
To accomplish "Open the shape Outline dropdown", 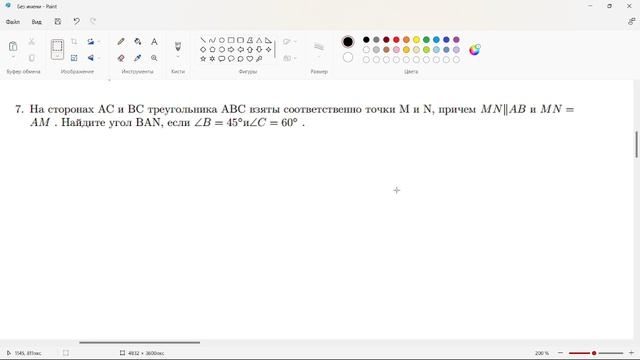I will point(289,42).
